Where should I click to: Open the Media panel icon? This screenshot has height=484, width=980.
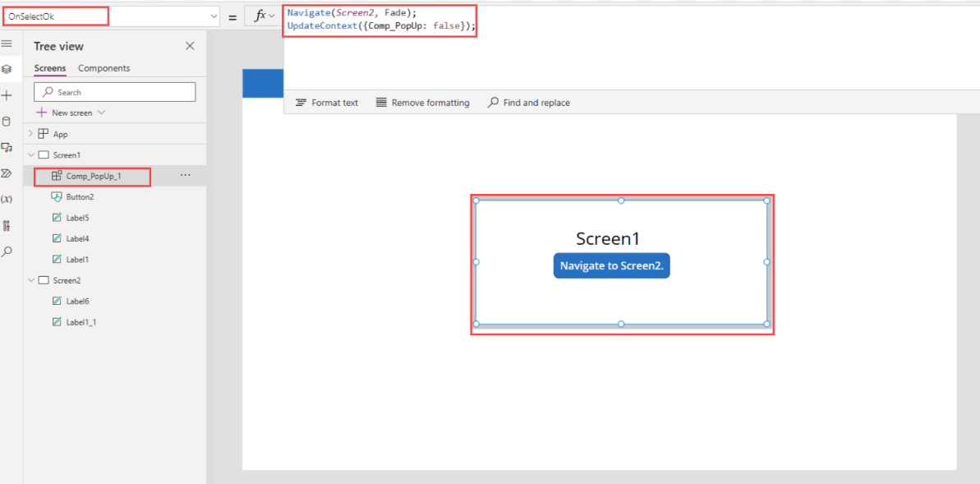point(8,147)
